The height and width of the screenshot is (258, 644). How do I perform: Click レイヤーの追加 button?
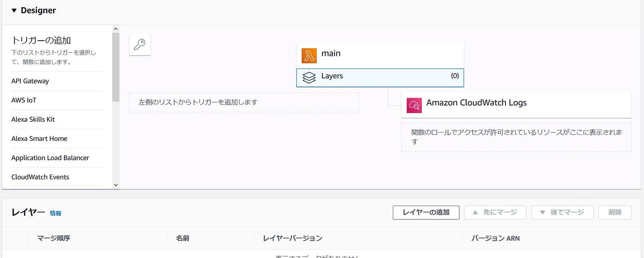426,213
